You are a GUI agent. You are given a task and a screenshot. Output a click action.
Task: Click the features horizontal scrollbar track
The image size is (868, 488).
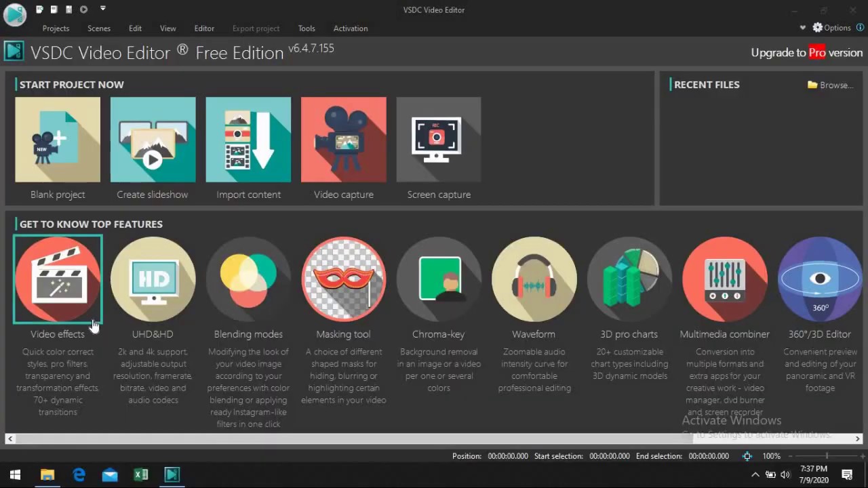[434, 439]
